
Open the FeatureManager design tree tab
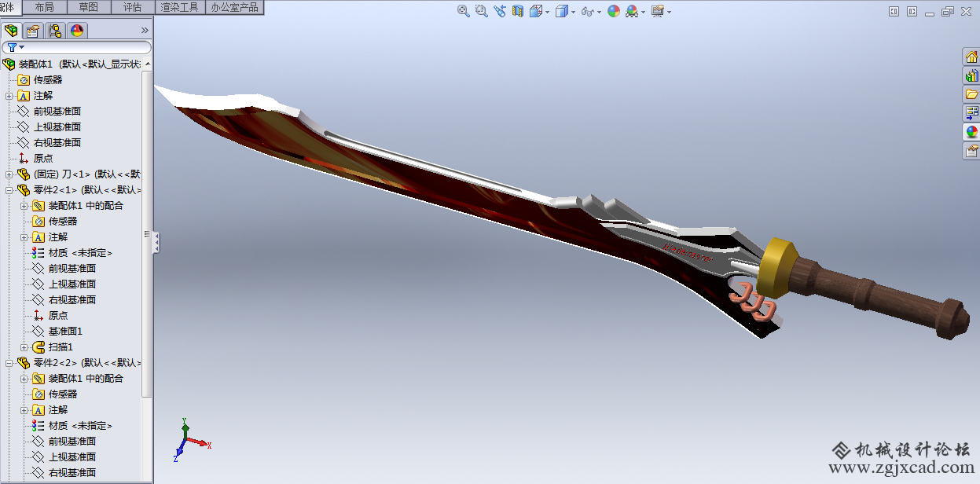point(11,31)
